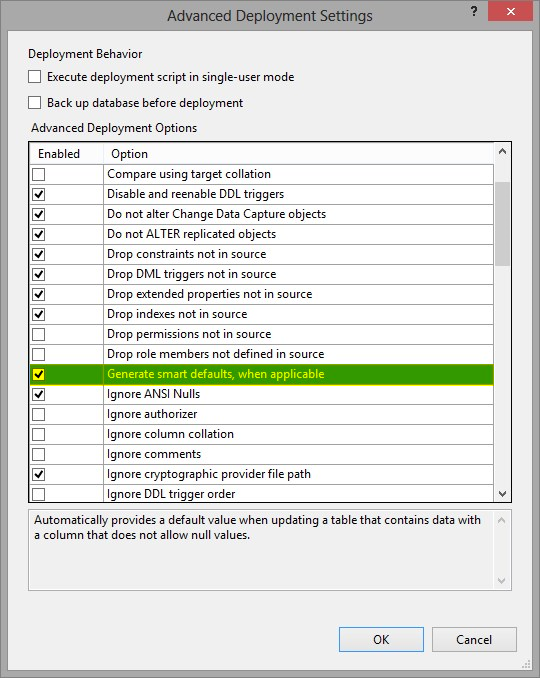This screenshot has width=540, height=678.
Task: Click the options list scroll down arrow
Action: pos(502,493)
